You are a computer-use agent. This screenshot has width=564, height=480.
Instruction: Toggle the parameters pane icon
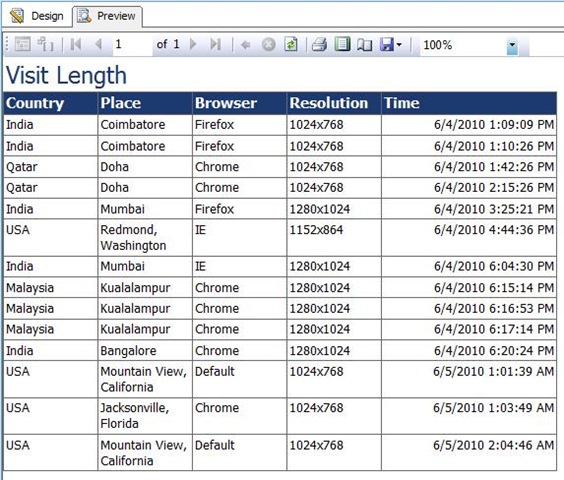point(23,45)
